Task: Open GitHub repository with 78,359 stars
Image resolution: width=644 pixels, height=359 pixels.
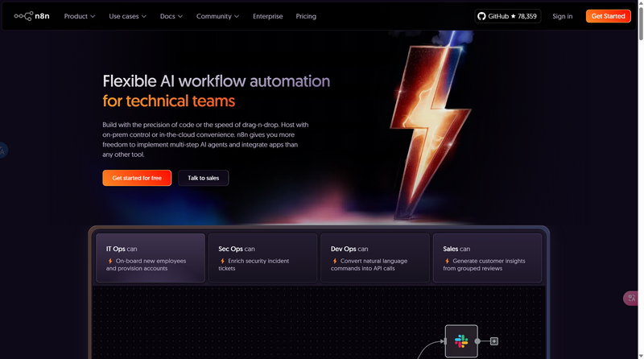Action: click(508, 16)
